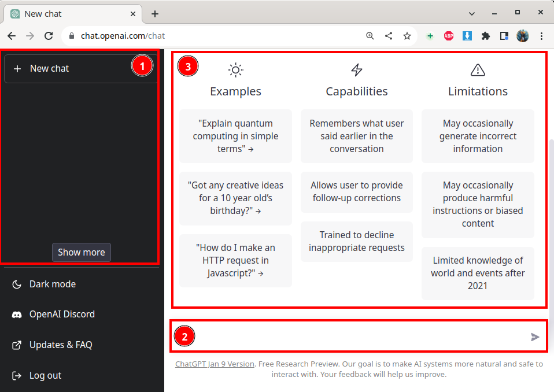554x392 pixels.
Task: Open the ABP Adblock Plus extension icon
Action: pyautogui.click(x=449, y=36)
